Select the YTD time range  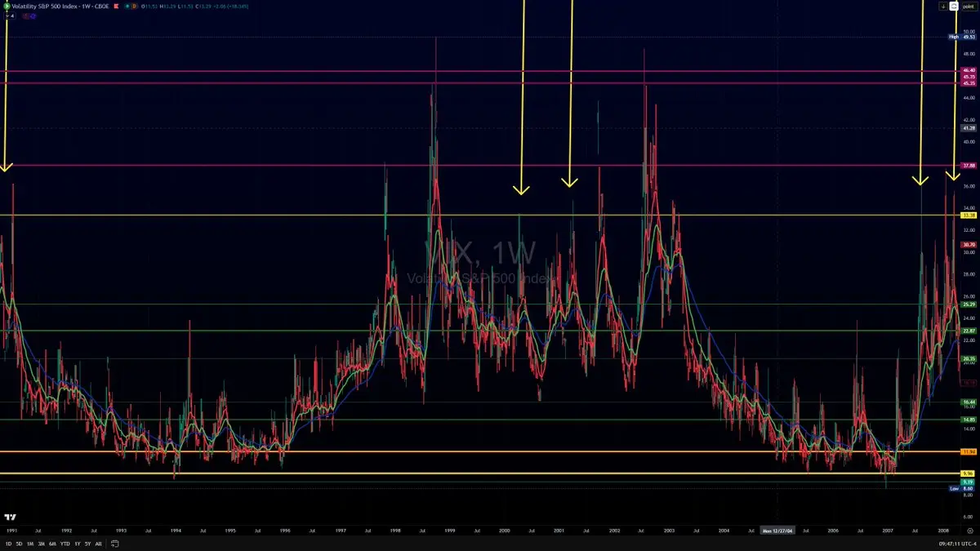coord(65,544)
